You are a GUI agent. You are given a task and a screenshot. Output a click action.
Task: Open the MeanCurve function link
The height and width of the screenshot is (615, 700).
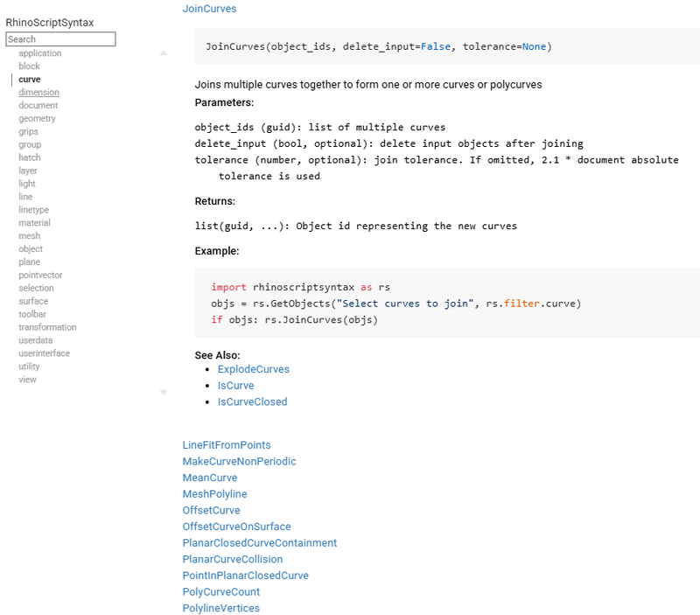(210, 478)
